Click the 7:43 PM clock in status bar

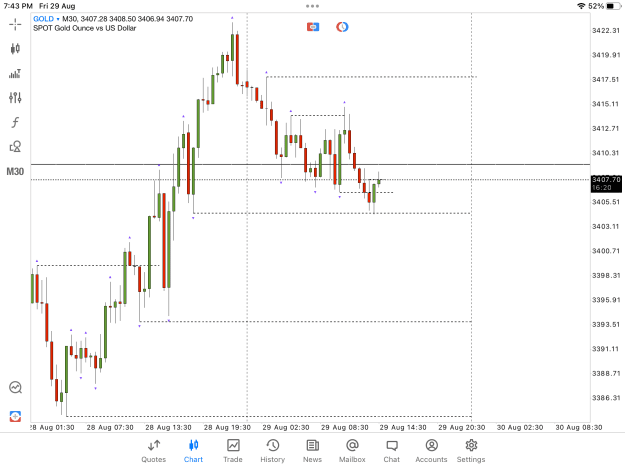(18, 6)
